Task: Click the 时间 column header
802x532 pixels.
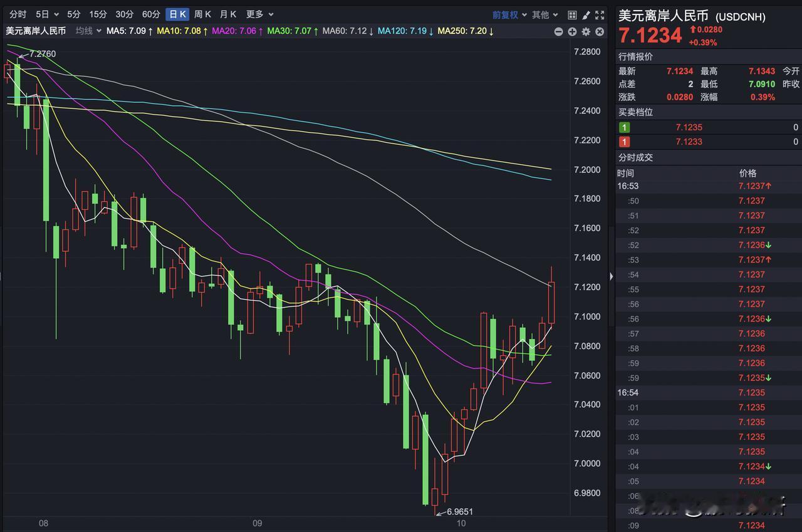Action: pyautogui.click(x=625, y=173)
